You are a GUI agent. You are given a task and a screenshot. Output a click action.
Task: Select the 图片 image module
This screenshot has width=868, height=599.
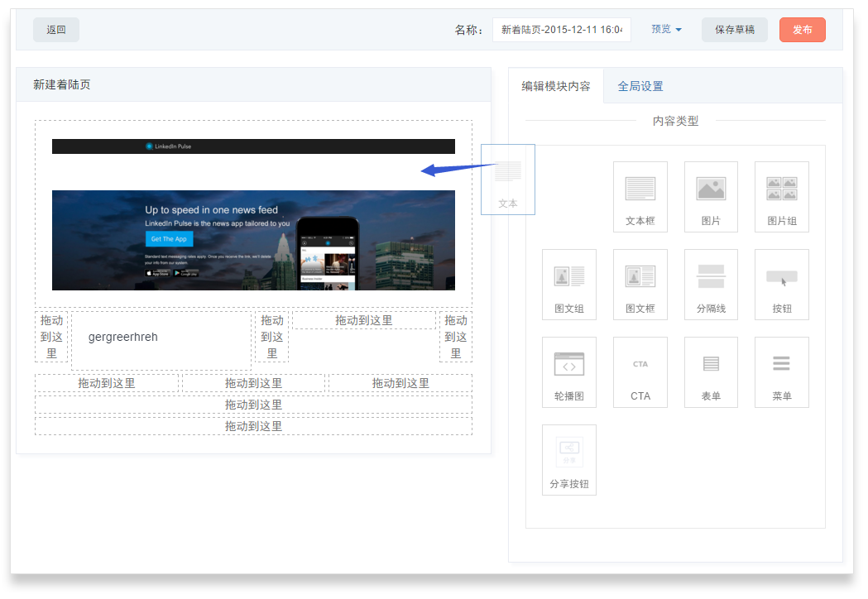point(711,197)
